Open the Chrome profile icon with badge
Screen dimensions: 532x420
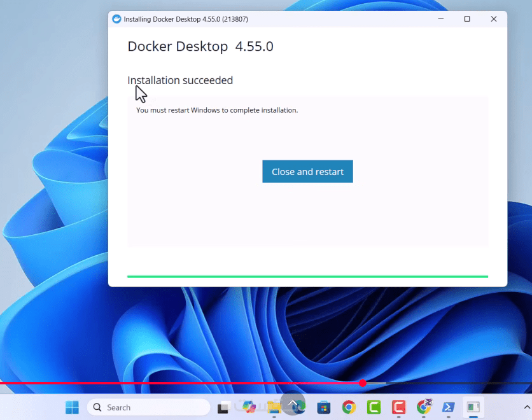coord(423,407)
